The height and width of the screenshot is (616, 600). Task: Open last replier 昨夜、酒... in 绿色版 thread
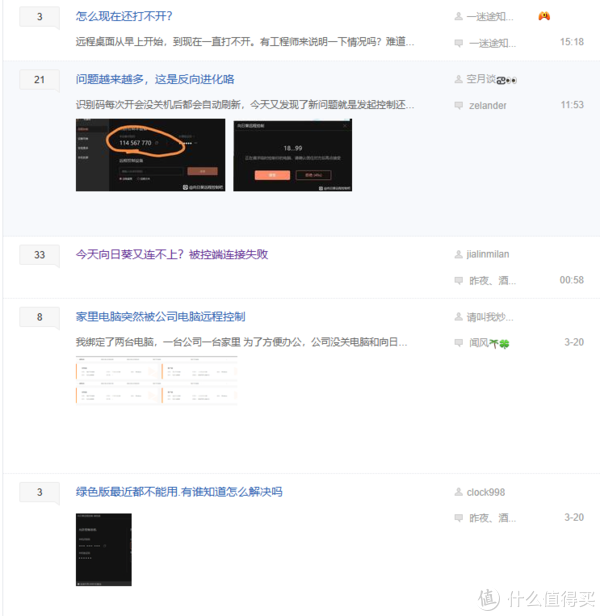[492, 518]
